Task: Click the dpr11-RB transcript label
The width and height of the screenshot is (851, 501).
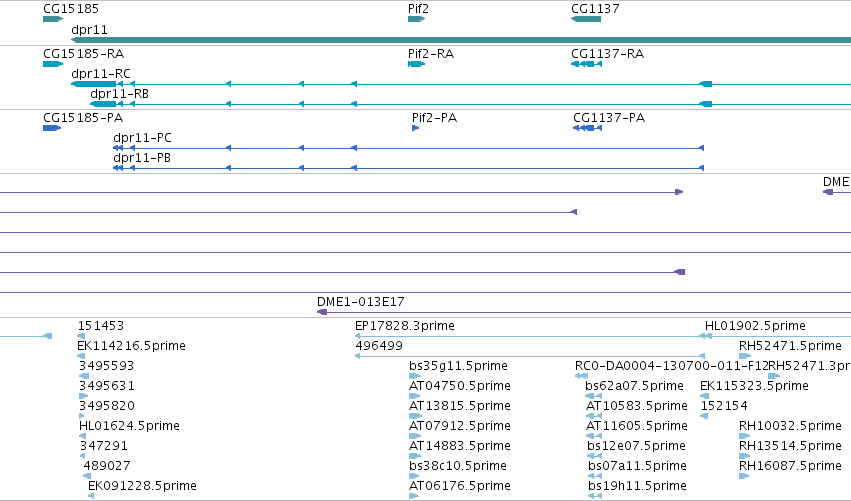Action: tap(119, 93)
